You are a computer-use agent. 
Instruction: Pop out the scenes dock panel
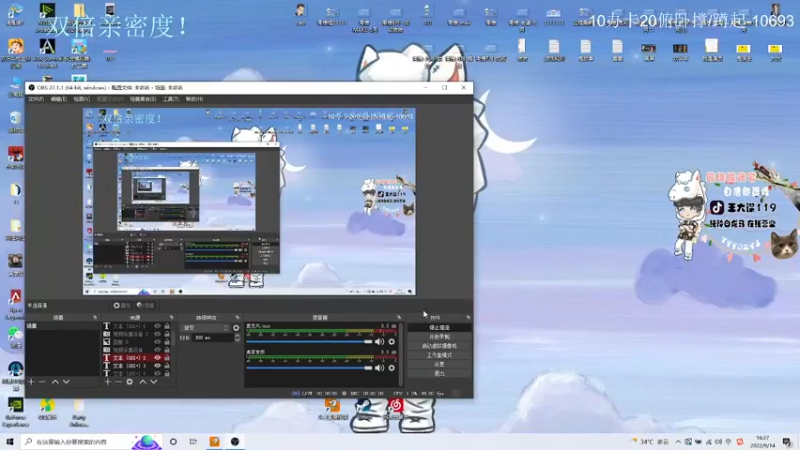point(95,317)
